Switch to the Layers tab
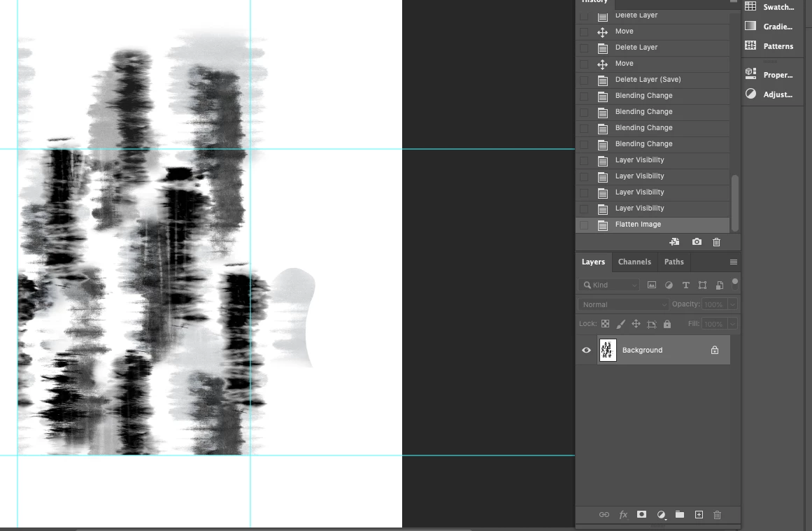 594,262
